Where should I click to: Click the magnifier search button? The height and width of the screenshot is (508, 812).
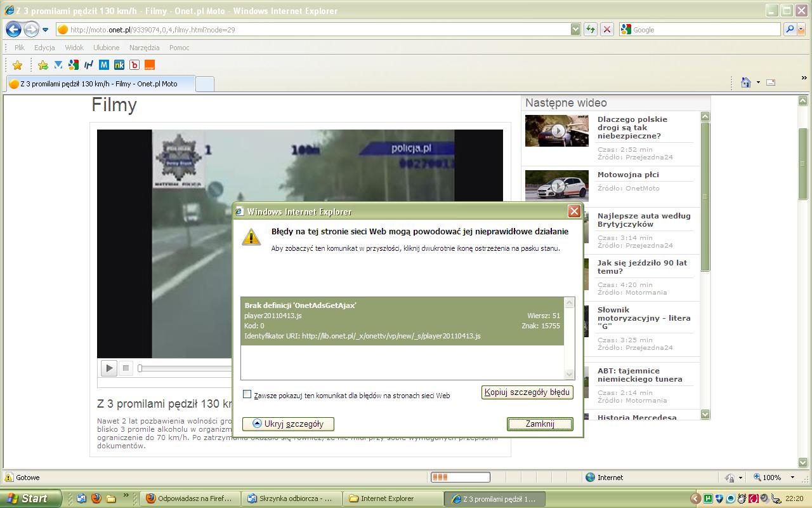tap(790, 29)
